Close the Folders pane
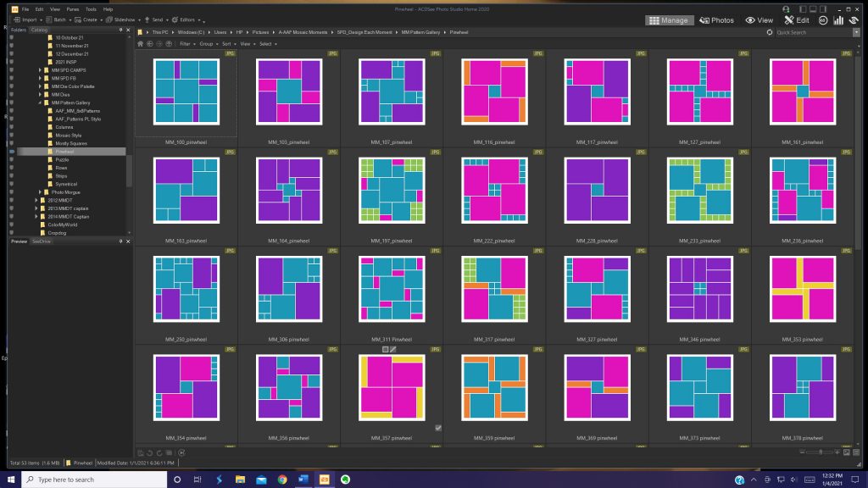Image resolution: width=868 pixels, height=488 pixels. tap(129, 30)
